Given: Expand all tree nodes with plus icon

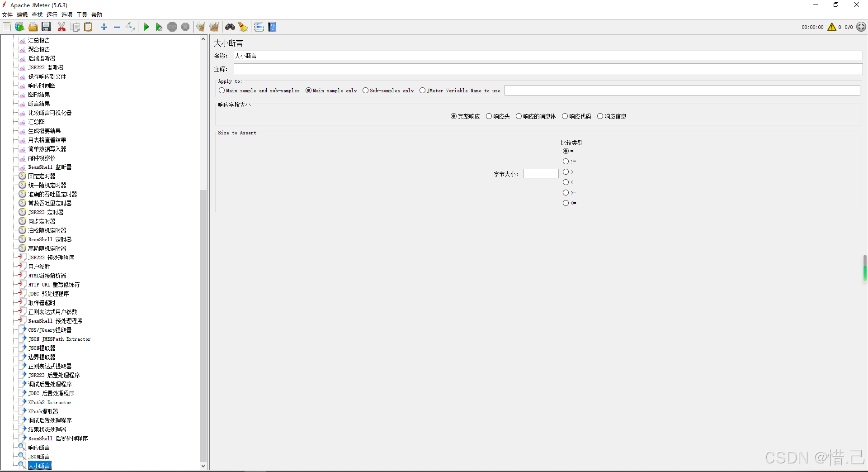Looking at the screenshot, I should 104,27.
